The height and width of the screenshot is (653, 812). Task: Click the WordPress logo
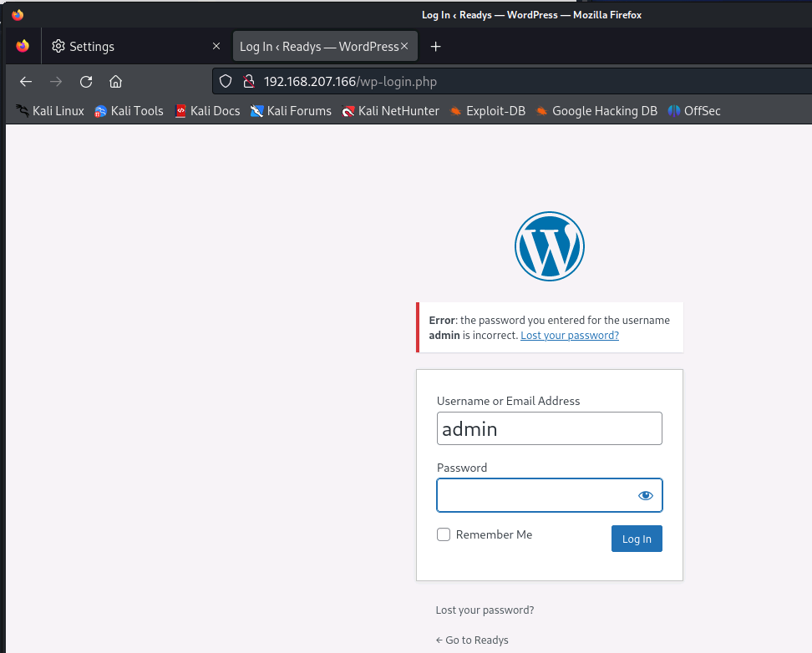[x=550, y=246]
